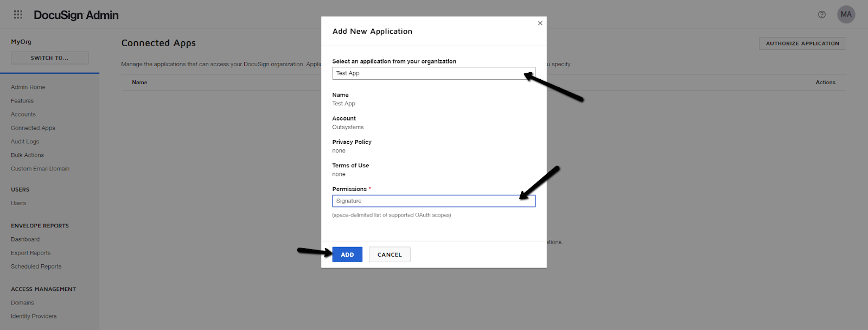Viewport: 868px width, 330px height.
Task: Open the app launcher grid icon
Action: 18,15
